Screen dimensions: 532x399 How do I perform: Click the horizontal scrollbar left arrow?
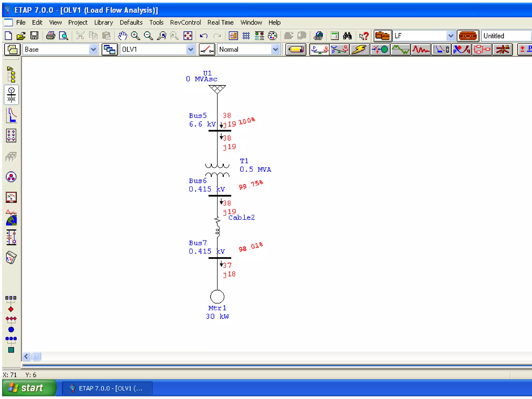tap(26, 356)
